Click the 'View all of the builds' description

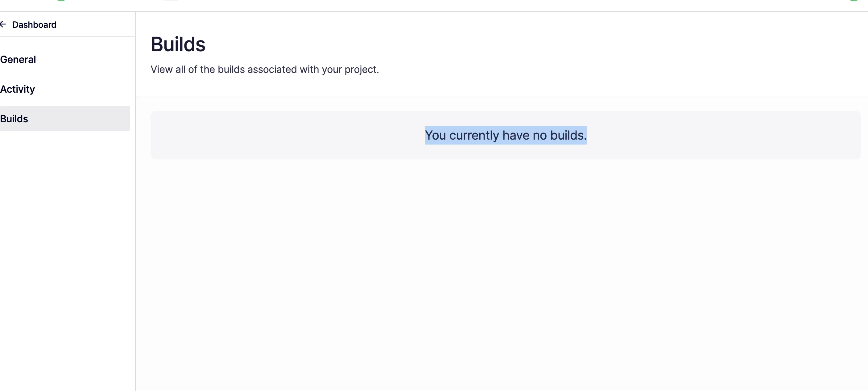point(265,69)
